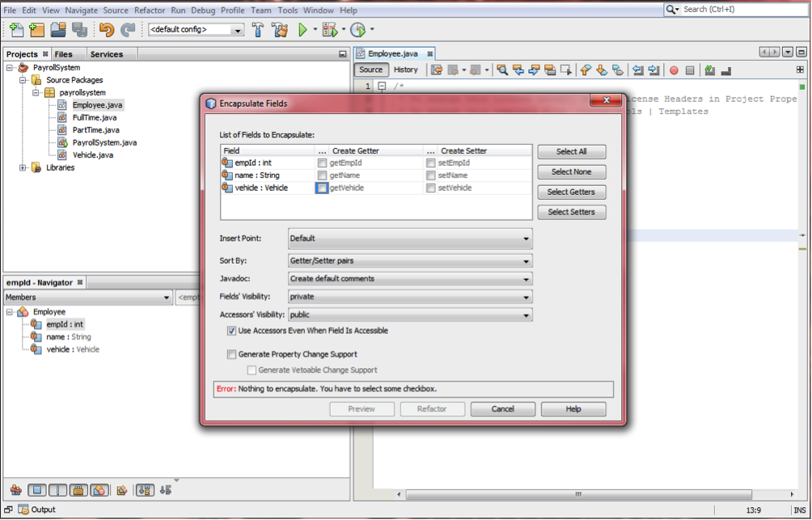Uncheck Use Accessors Even When Field Is Accessible
The width and height of the screenshot is (812, 520).
[x=231, y=331]
